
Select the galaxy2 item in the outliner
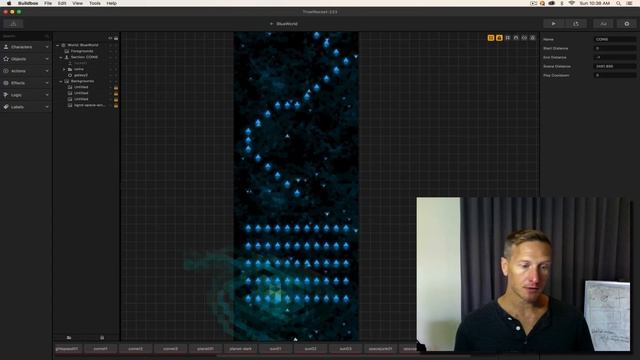81,75
